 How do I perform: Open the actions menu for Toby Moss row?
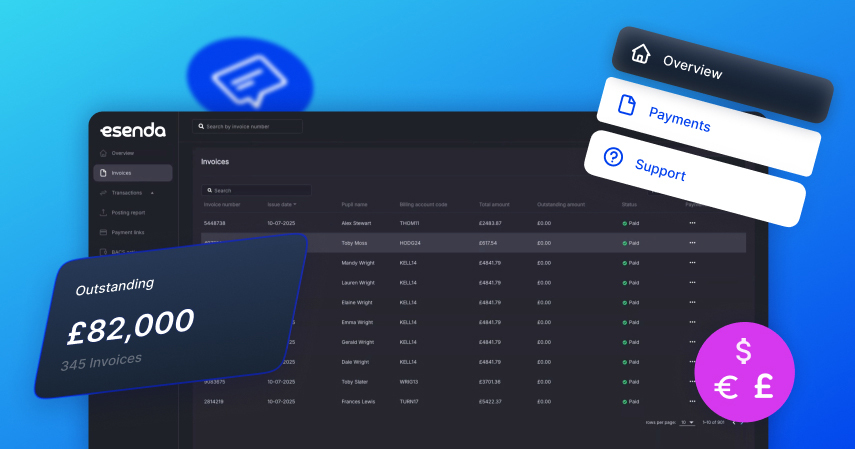(x=693, y=243)
